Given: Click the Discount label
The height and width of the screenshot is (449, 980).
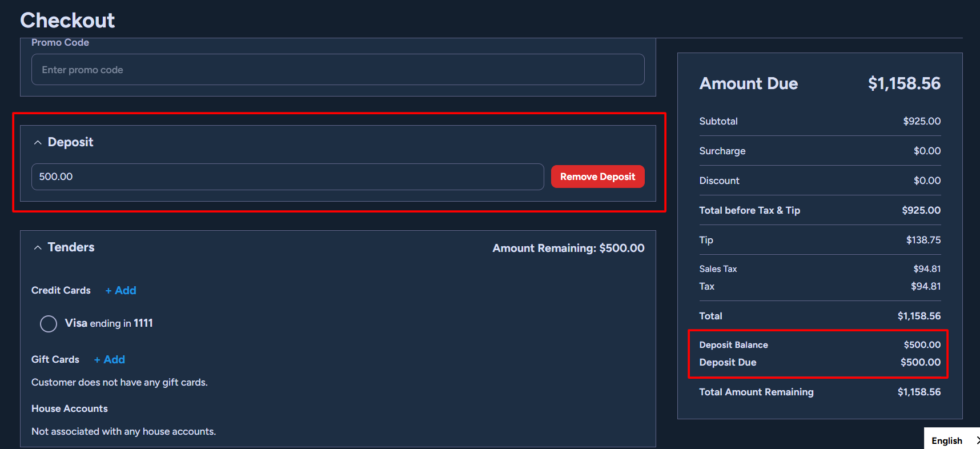Looking at the screenshot, I should click(719, 181).
